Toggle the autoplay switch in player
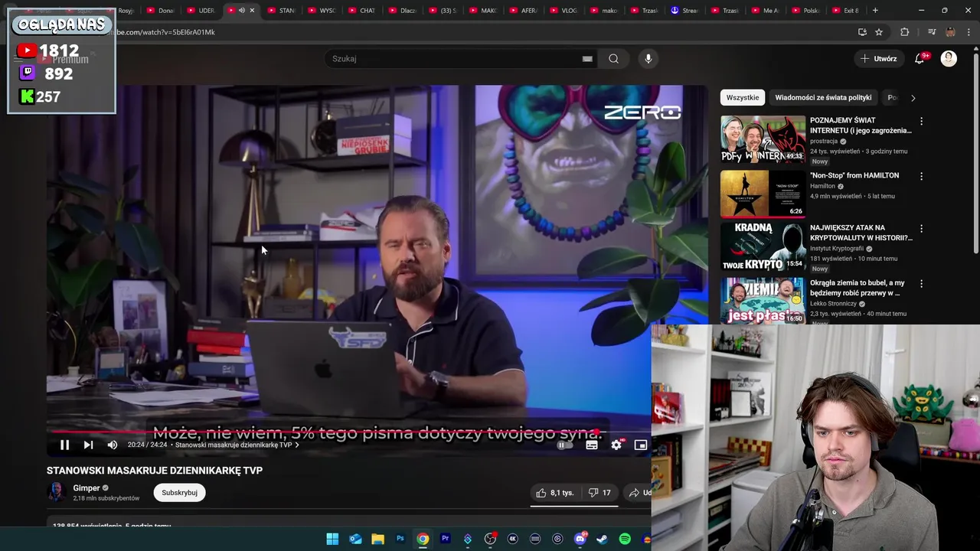This screenshot has width=980, height=551. coord(563,445)
